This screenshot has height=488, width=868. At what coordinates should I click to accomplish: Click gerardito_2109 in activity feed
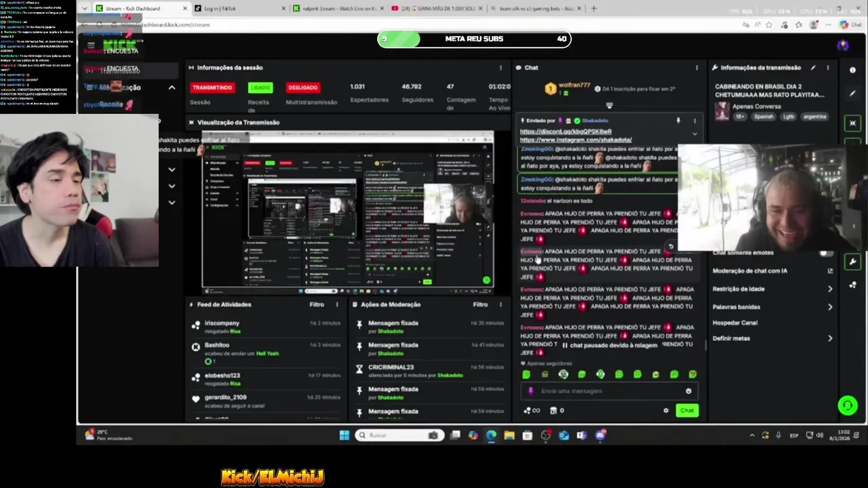coord(225,397)
